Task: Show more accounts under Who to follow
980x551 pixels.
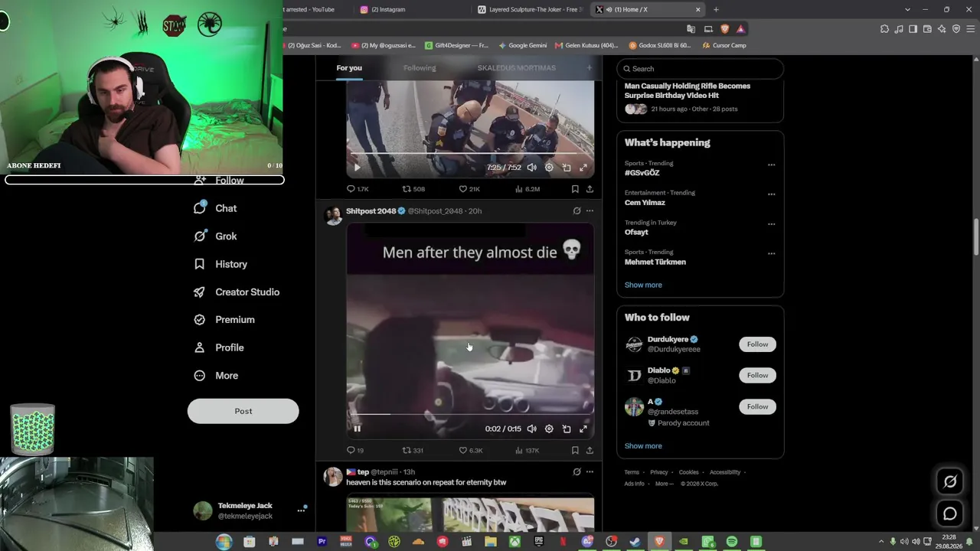Action: [643, 446]
